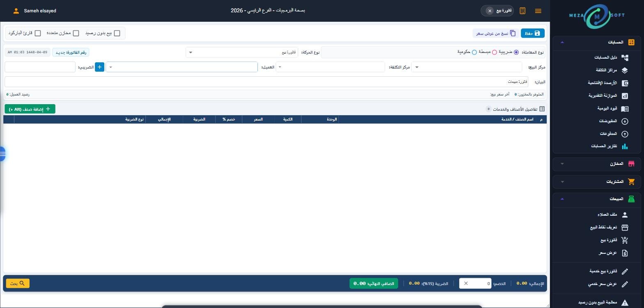This screenshot has height=308, width=644.
Task: Click the تقارير الحسابات bar chart icon
Action: pyautogui.click(x=625, y=146)
